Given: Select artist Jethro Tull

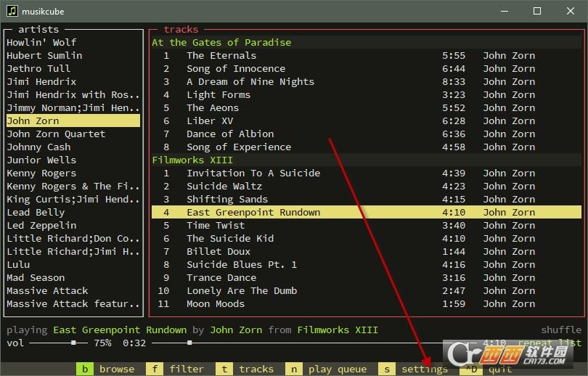Looking at the screenshot, I should 73,69.
